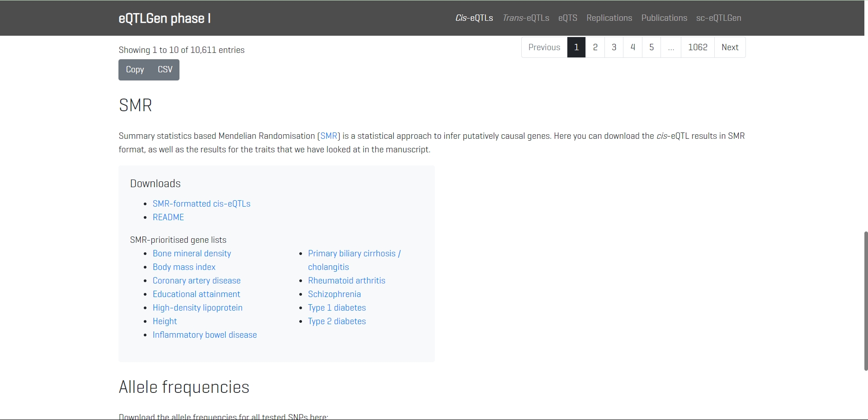
Task: Select page 5 in pagination
Action: click(651, 47)
